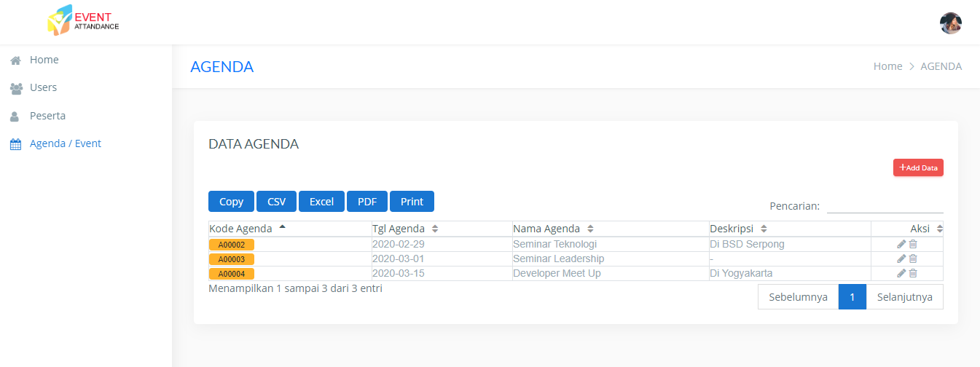Edit the Seminar Leadership agenda row
Image resolution: width=980 pixels, height=367 pixels.
click(901, 259)
